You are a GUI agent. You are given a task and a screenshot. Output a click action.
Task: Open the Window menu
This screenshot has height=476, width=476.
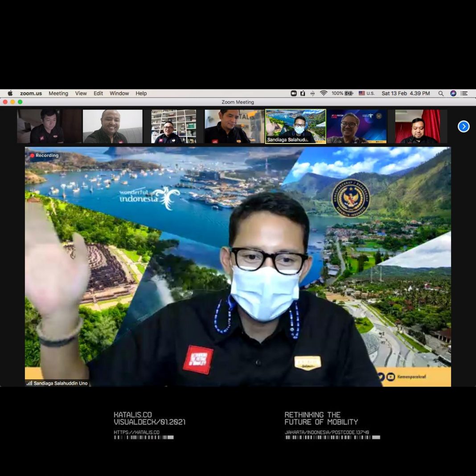(119, 93)
